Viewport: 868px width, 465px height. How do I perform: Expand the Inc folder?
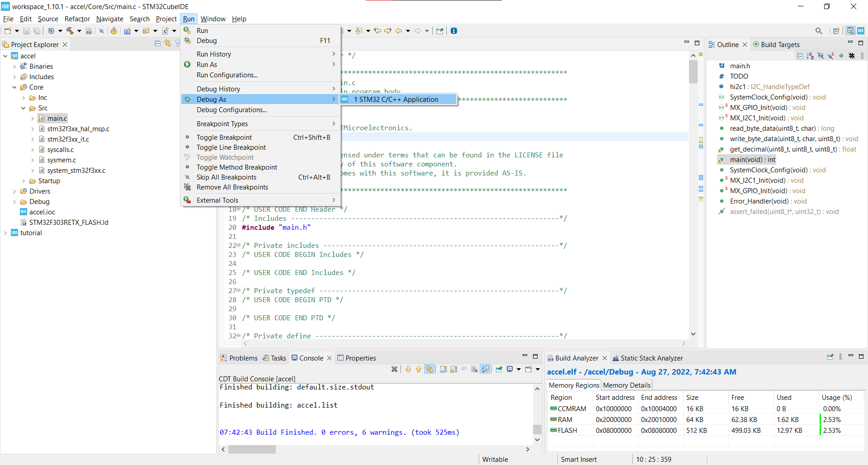click(24, 98)
